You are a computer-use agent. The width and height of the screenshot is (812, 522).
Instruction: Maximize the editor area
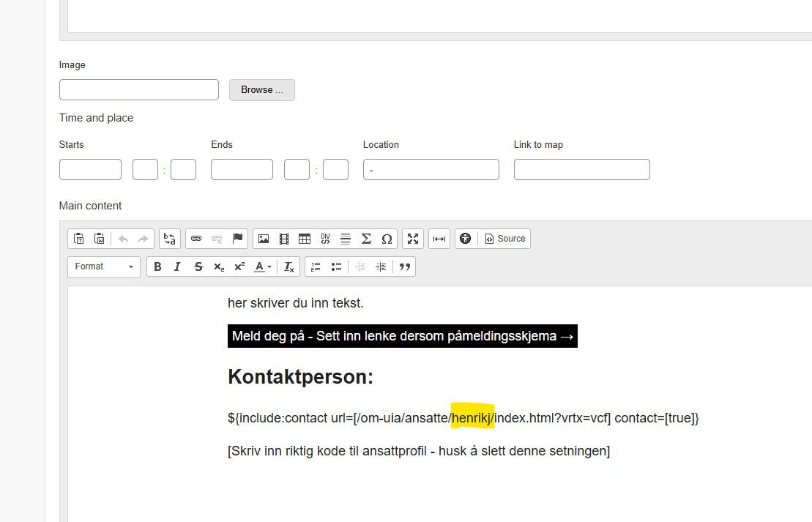pyautogui.click(x=413, y=239)
